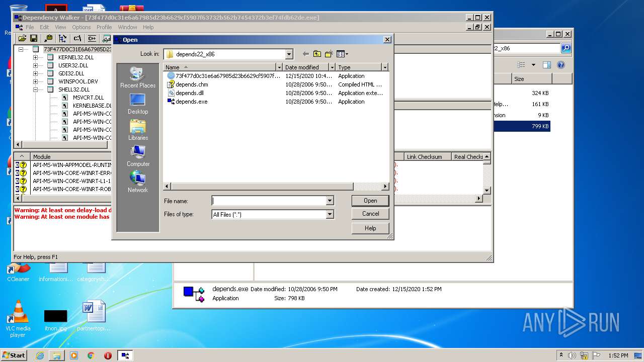Click the file list horizontal scrollbar
This screenshot has width=644, height=362.
[x=276, y=187]
